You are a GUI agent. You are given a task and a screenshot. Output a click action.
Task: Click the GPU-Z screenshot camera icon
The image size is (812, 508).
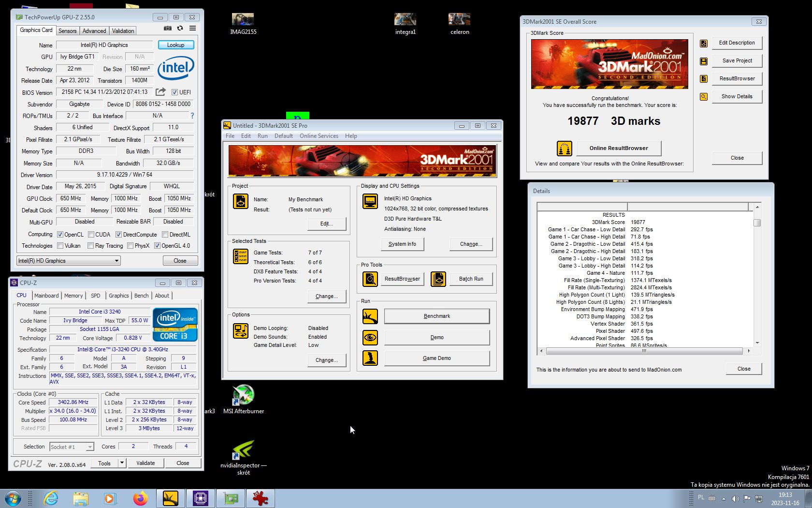[167, 29]
